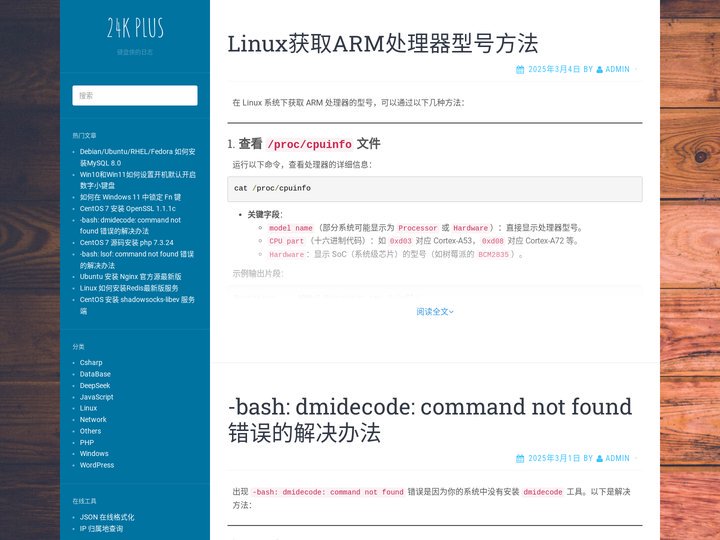Open ADMIN author link on ARM post
720x540 pixels.
(x=617, y=69)
